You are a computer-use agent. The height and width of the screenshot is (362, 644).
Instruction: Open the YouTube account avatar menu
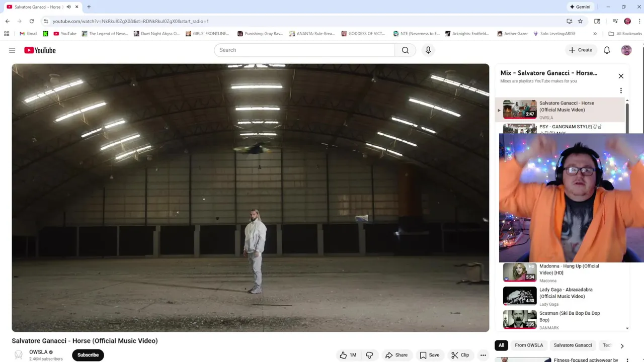[x=626, y=50]
